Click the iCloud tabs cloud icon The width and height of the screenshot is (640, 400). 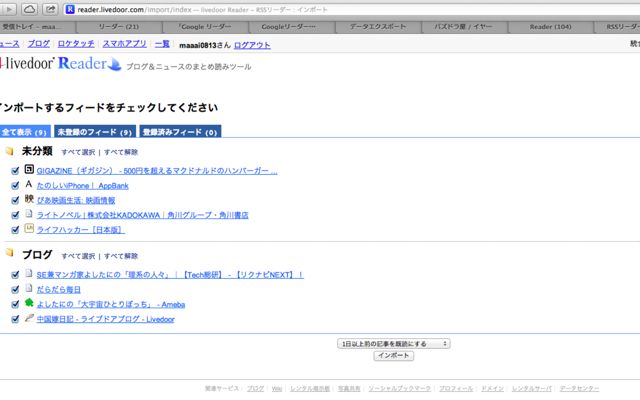tap(29, 9)
